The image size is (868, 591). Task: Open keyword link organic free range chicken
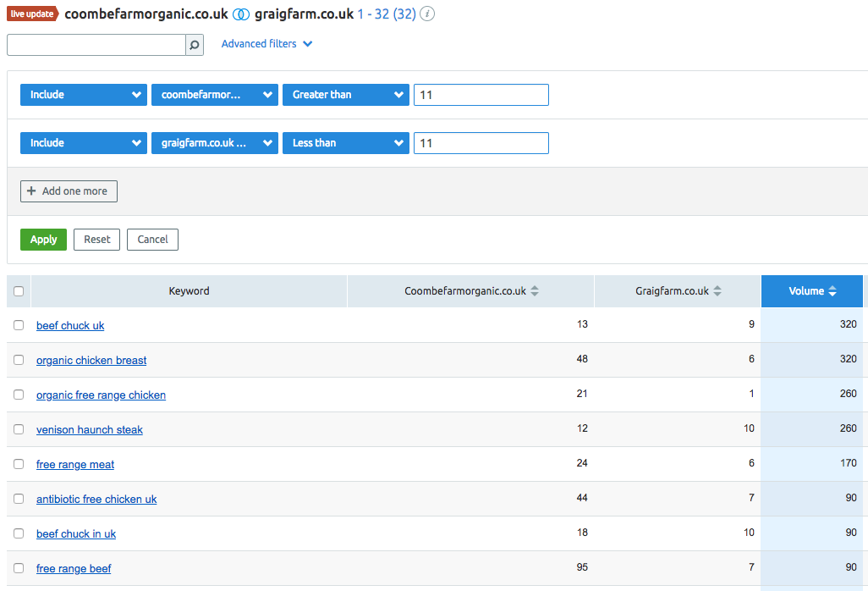102,395
